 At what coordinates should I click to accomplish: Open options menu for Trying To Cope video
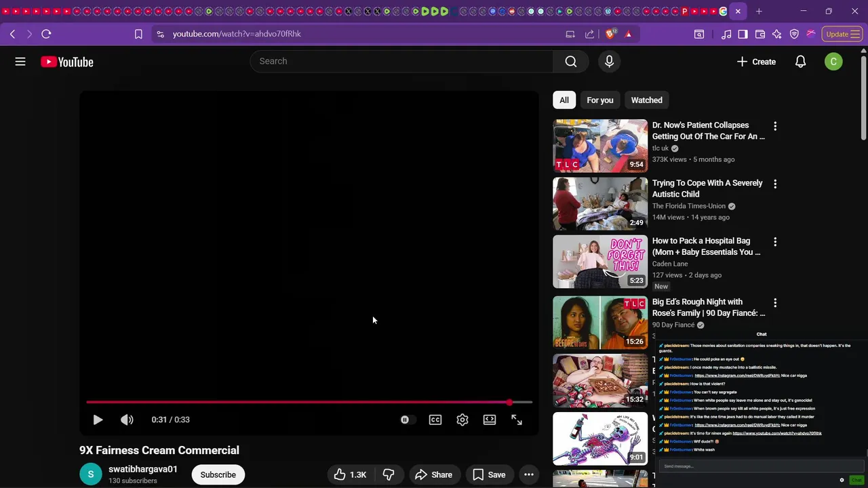coord(775,184)
